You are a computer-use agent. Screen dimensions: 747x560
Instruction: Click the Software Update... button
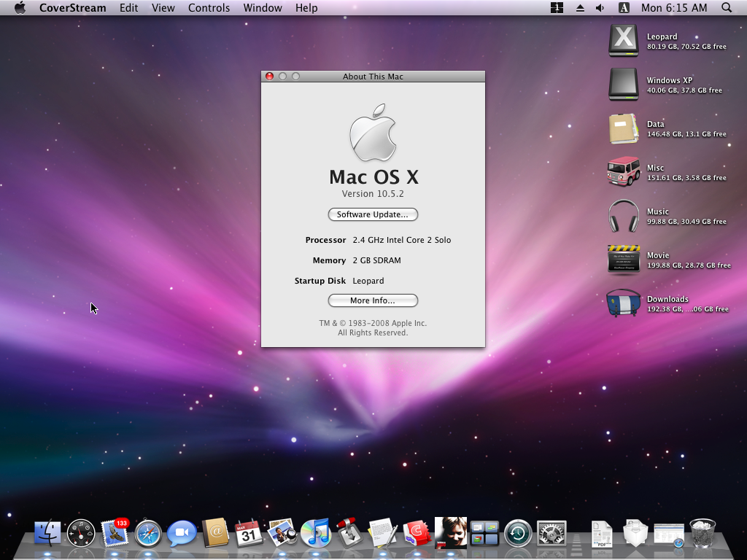373,214
